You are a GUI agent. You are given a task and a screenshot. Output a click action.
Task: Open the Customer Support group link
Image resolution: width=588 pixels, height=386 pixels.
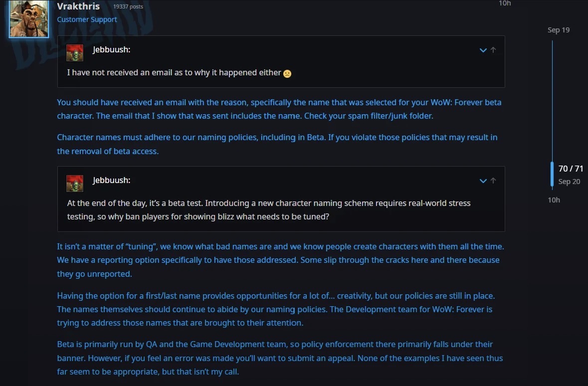(87, 19)
